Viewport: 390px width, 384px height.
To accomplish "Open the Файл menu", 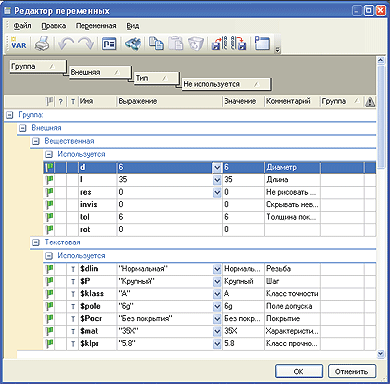I will point(22,26).
